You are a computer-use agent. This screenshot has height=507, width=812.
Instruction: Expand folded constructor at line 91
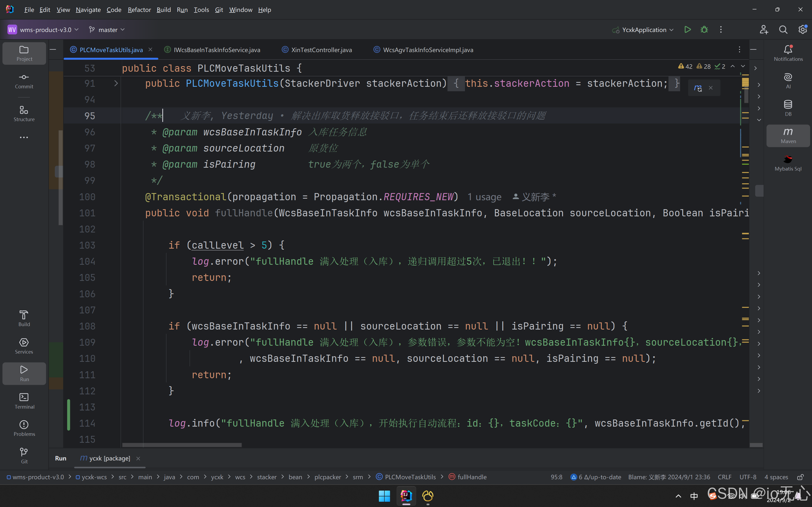pyautogui.click(x=116, y=83)
